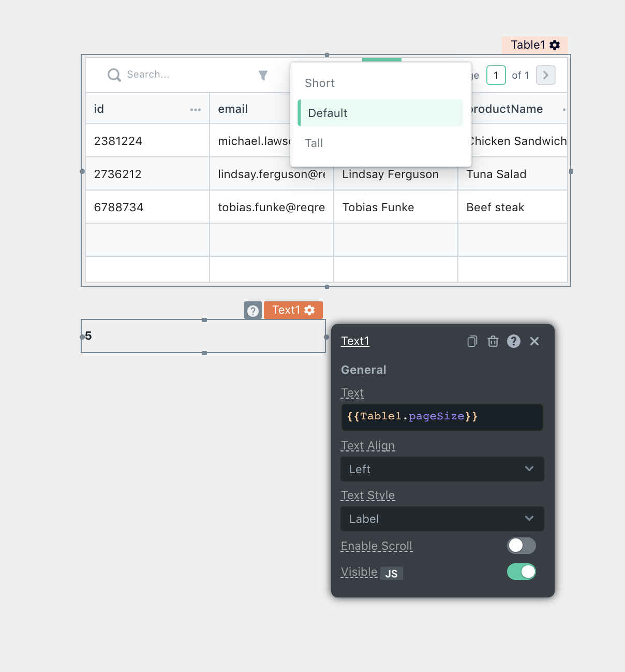This screenshot has width=625, height=672.
Task: Click the Beef steak product cell
Action: tap(513, 207)
